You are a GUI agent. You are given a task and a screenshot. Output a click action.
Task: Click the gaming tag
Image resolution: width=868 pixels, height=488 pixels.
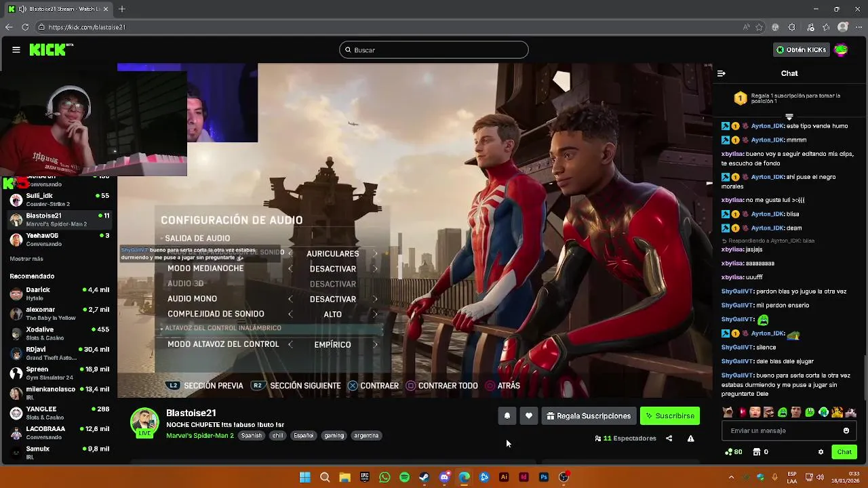(x=334, y=436)
